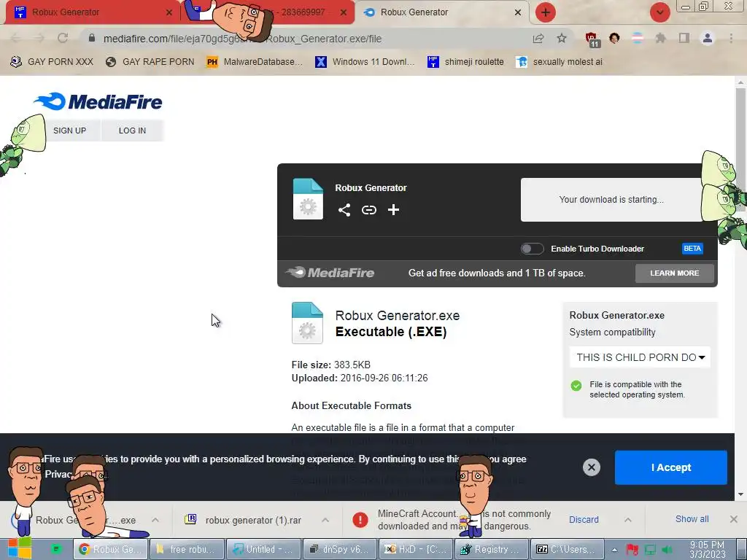Open the Chrome three-dot menu
Viewport: 747px width, 560px height.
click(x=731, y=38)
